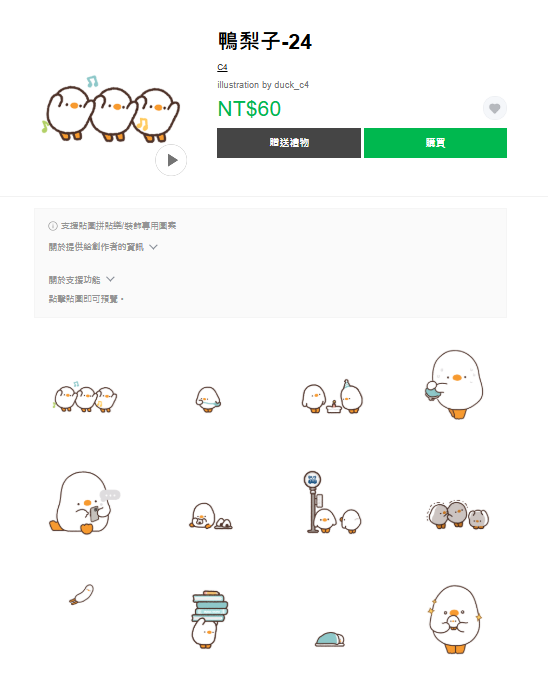Preview the three singing ducks sticker

[85, 397]
